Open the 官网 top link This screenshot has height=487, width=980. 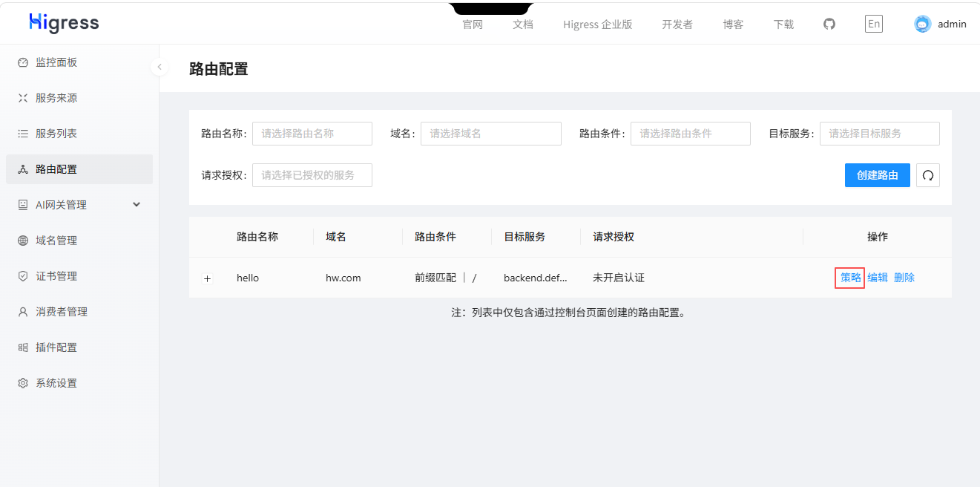473,24
